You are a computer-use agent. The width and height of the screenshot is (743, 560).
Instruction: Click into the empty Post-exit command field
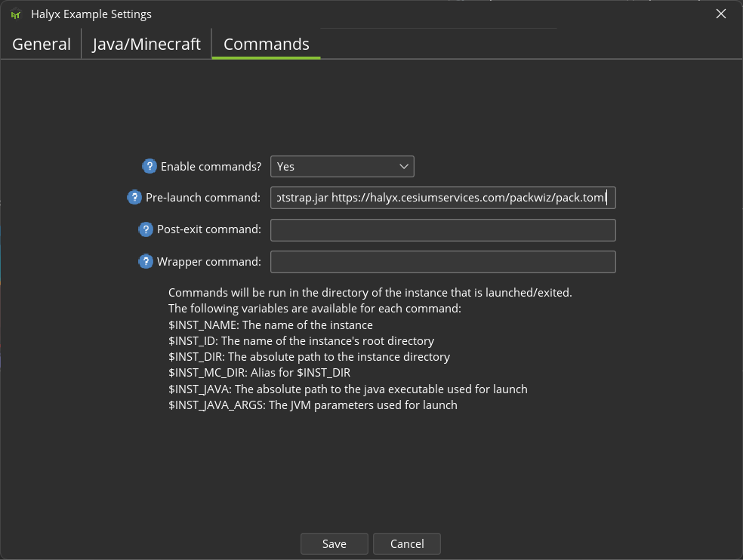click(x=442, y=229)
